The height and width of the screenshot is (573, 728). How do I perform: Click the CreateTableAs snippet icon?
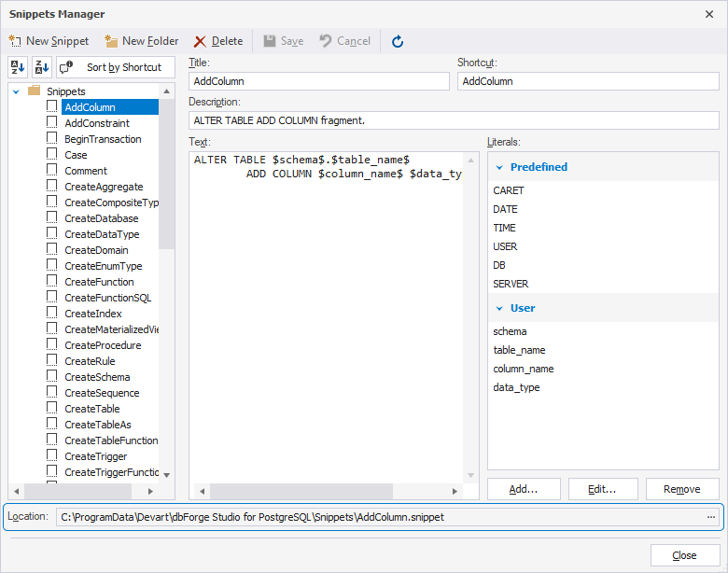click(x=52, y=424)
